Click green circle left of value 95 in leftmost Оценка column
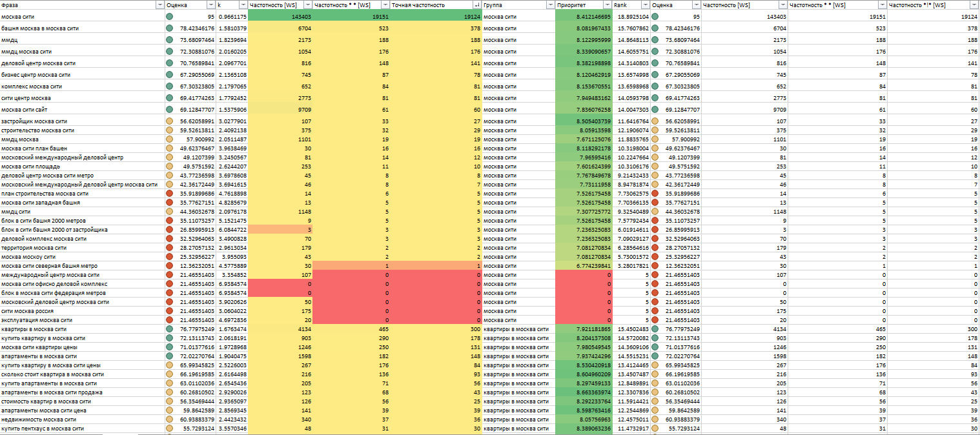 pos(169,17)
